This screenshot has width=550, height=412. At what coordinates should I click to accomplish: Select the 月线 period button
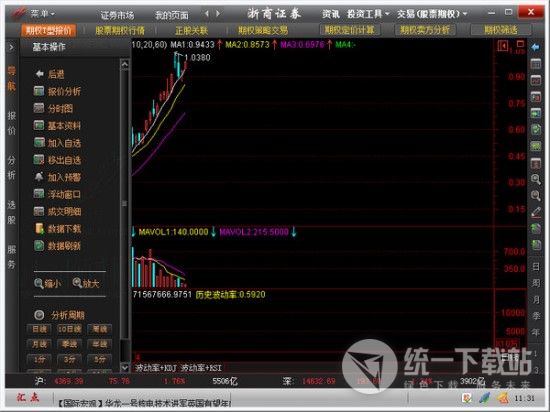[x=39, y=344]
